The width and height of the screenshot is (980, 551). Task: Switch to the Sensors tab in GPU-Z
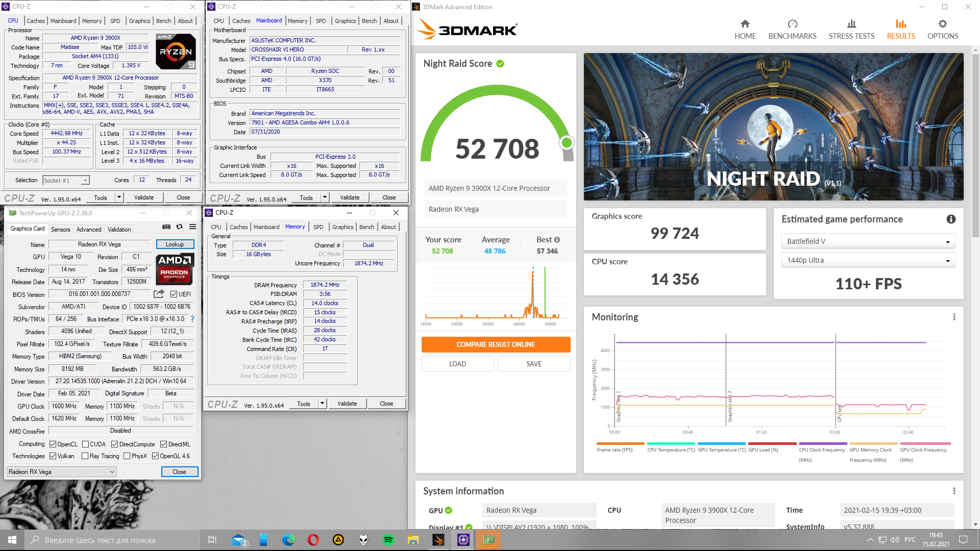point(60,229)
